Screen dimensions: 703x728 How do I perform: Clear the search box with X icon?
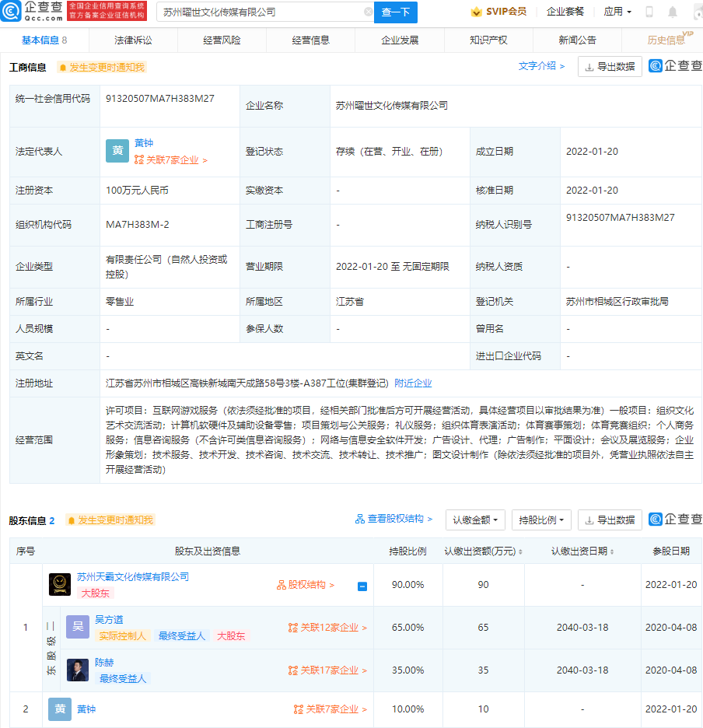(368, 12)
